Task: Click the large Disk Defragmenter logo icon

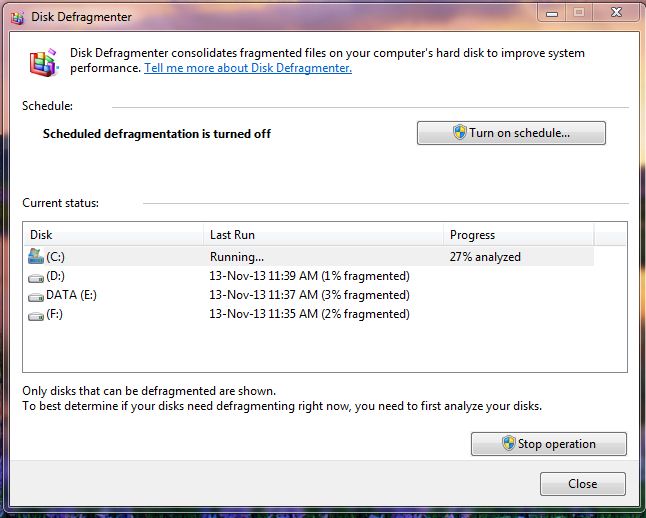Action: pos(43,62)
